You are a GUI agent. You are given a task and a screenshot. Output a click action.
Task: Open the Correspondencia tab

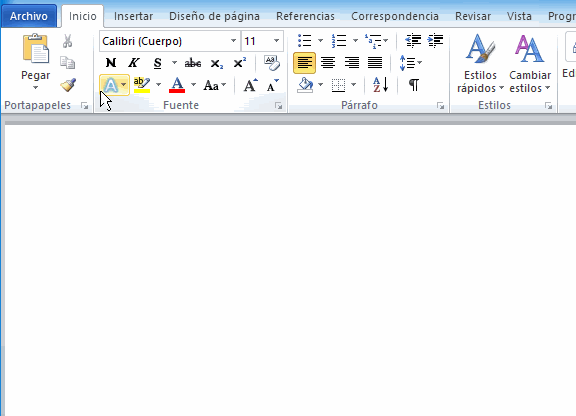[x=395, y=16]
